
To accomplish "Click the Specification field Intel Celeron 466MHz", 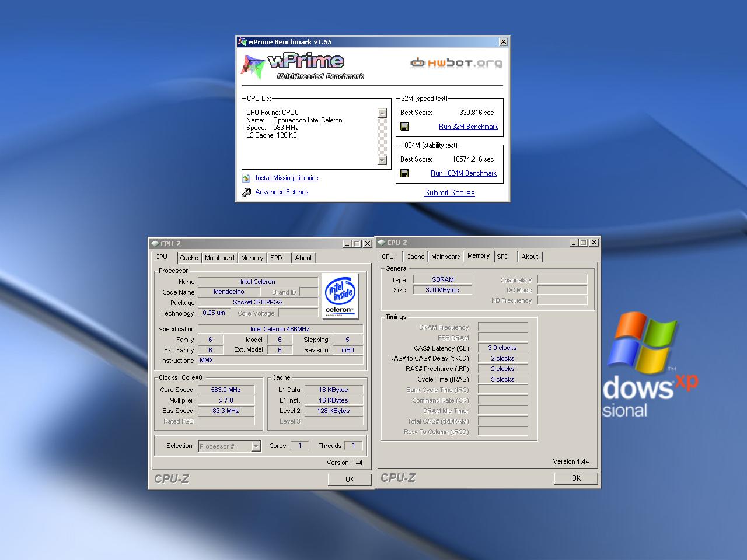I will coord(280,329).
